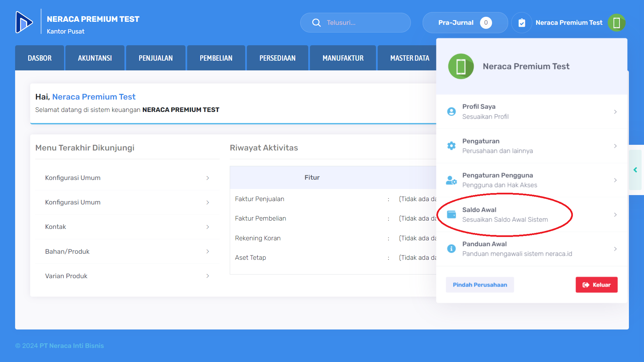
Task: Click the Panduan Awal info icon
Action: click(x=451, y=249)
